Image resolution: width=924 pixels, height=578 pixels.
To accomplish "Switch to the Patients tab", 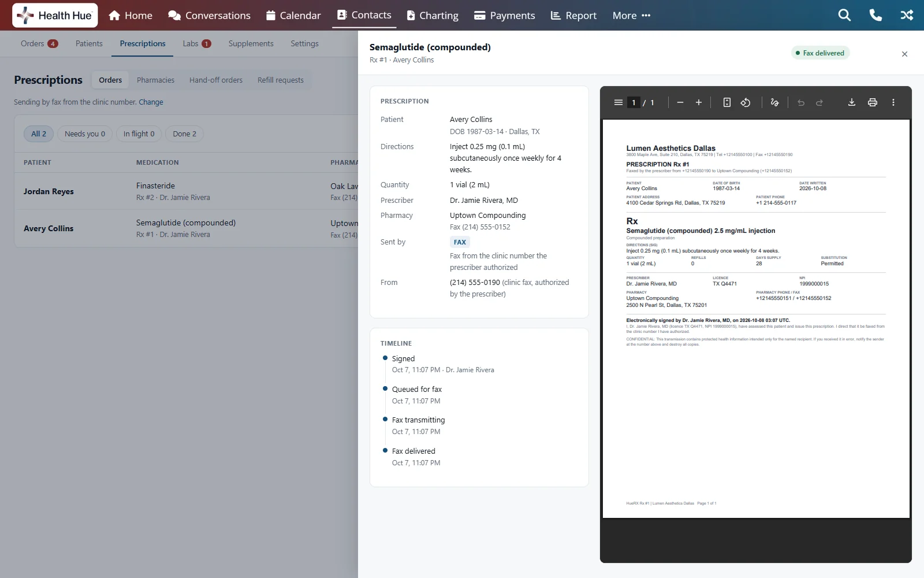I will (89, 44).
